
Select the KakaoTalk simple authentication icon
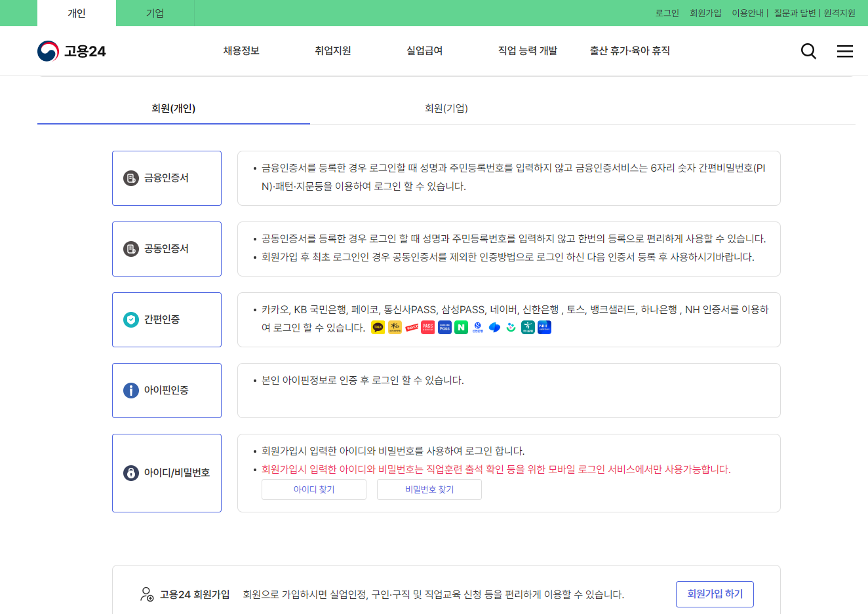[x=378, y=327]
